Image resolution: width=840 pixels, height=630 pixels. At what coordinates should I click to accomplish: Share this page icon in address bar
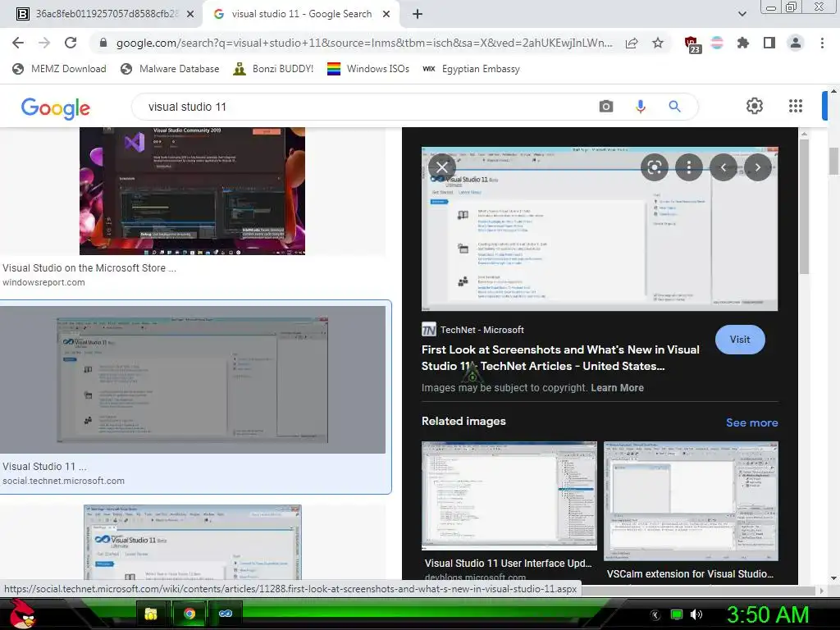tap(632, 43)
